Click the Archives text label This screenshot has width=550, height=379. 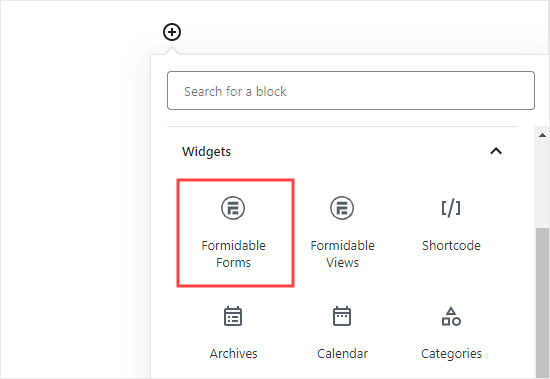[x=234, y=353]
